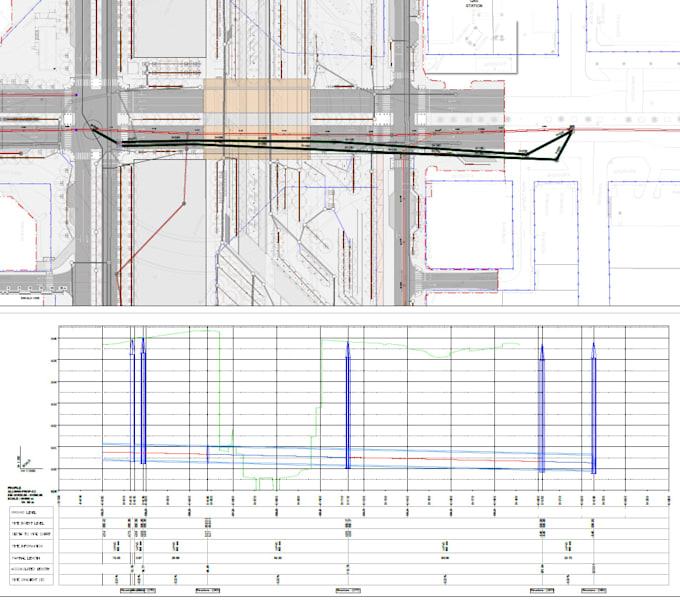Select the orange hatched crossing area in plan
The height and width of the screenshot is (604, 680).
tap(257, 119)
